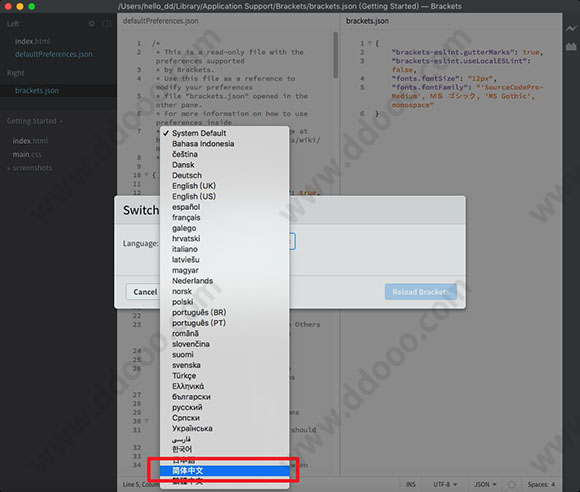580x492 pixels.
Task: Open Extension Manager icon
Action: tap(571, 47)
